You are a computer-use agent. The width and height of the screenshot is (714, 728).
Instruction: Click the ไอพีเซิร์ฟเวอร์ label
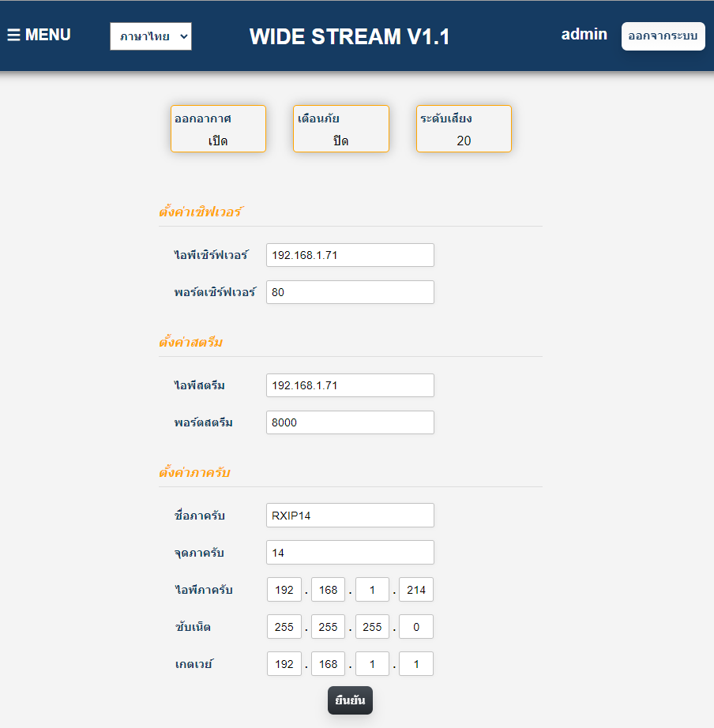point(212,255)
